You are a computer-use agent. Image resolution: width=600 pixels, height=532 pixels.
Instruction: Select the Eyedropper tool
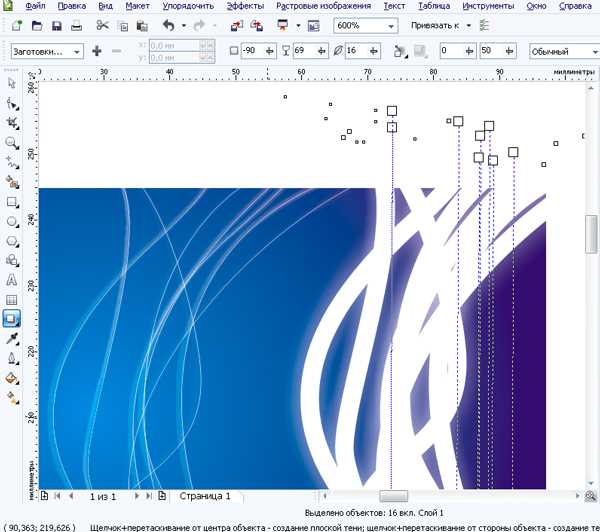pyautogui.click(x=12, y=339)
